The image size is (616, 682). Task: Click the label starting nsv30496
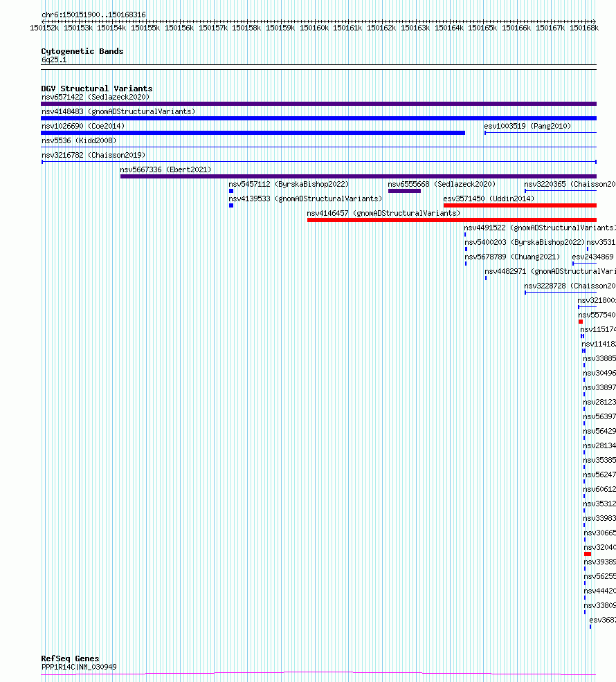coord(599,374)
